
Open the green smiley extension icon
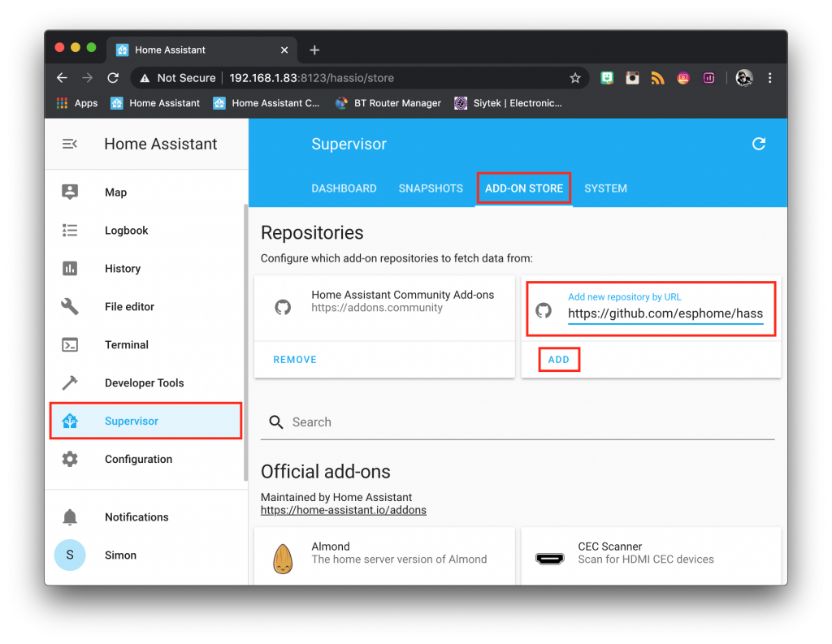pyautogui.click(x=607, y=78)
